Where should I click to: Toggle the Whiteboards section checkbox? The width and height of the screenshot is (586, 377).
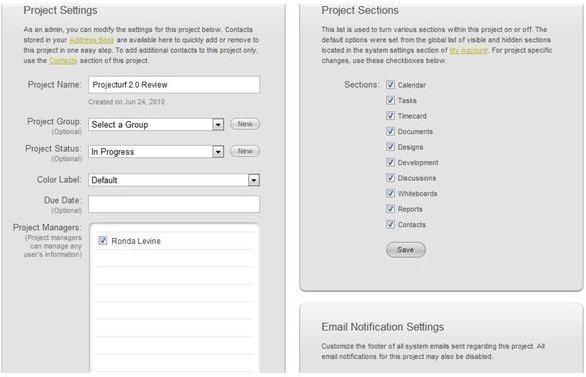(x=390, y=193)
